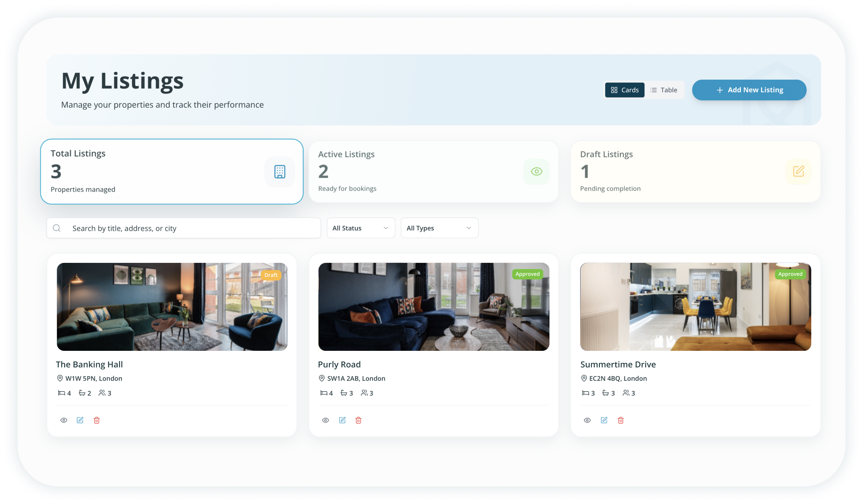This screenshot has width=863, height=504.
Task: View The Banking Hall via eye icon
Action: pos(64,420)
